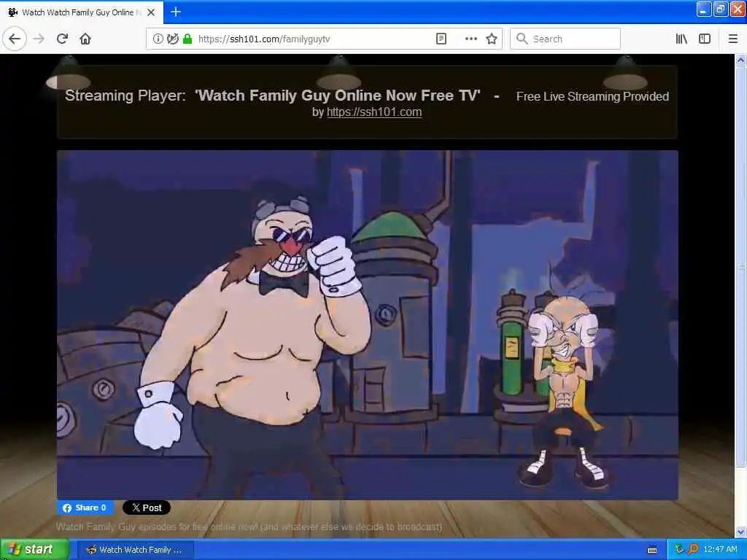Minimize the browser window
Viewport: 747px width, 560px height.
coord(704,9)
